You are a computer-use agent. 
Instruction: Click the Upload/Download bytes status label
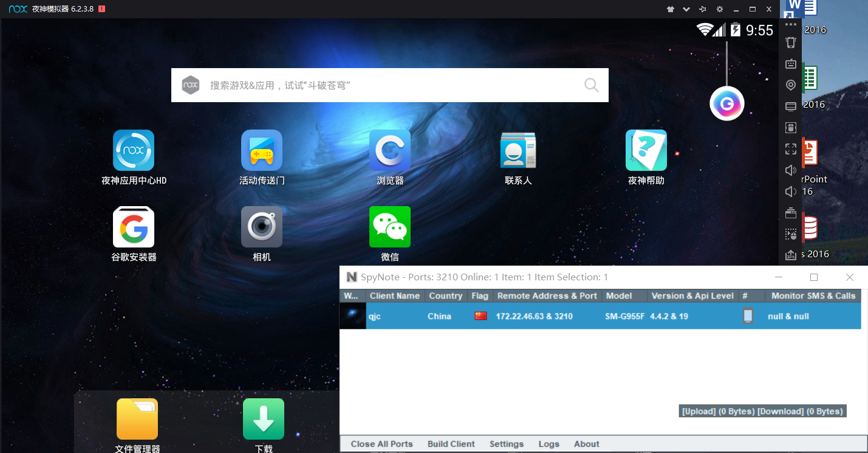pos(762,412)
